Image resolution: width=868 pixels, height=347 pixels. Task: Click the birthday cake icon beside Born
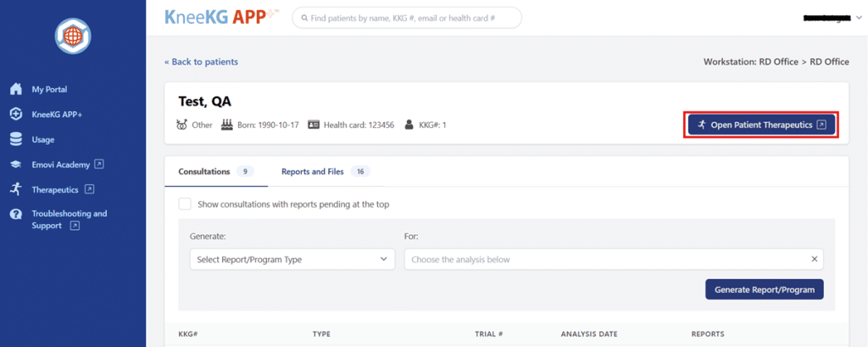[227, 125]
